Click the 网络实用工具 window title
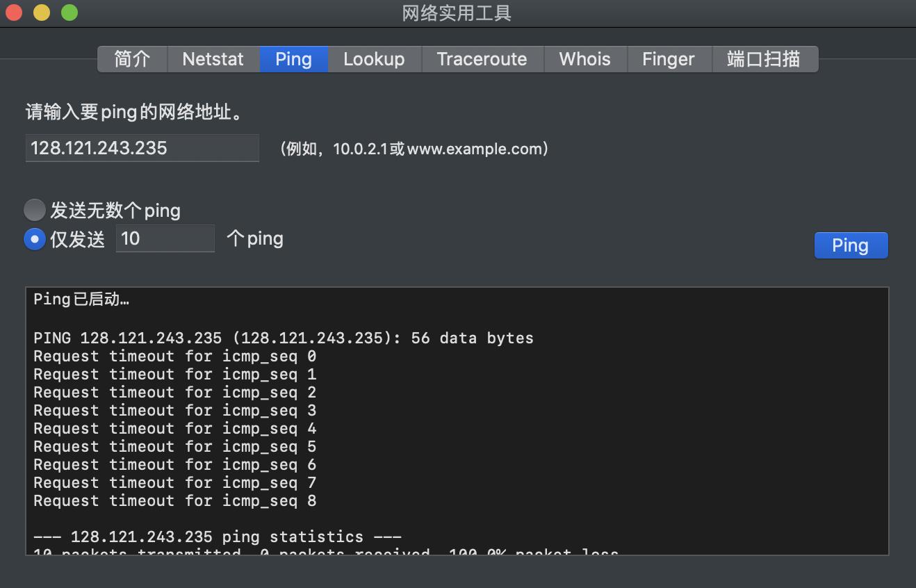The height and width of the screenshot is (588, 916). [x=457, y=13]
